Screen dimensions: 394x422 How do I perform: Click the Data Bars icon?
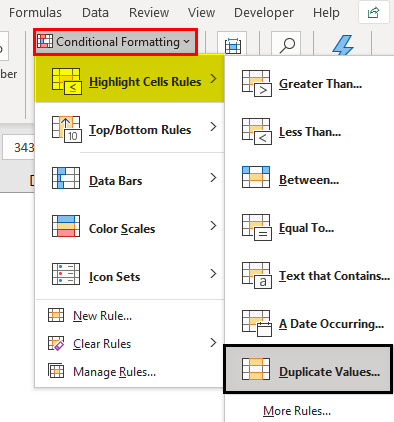[66, 178]
